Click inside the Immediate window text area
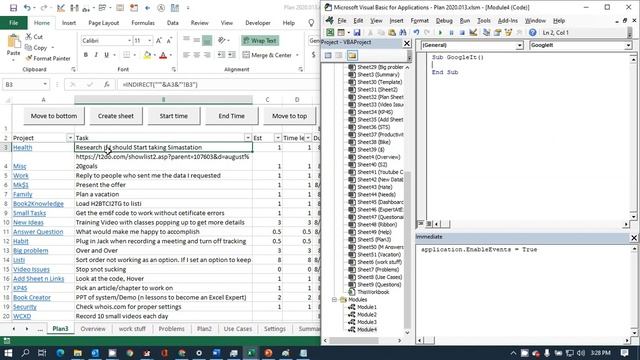The width and height of the screenshot is (640, 360). click(523, 290)
